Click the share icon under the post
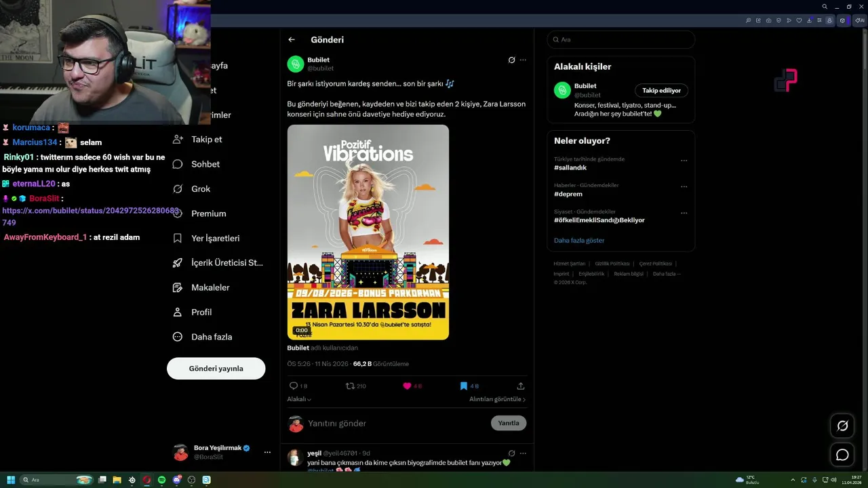This screenshot has height=488, width=868. point(521,386)
